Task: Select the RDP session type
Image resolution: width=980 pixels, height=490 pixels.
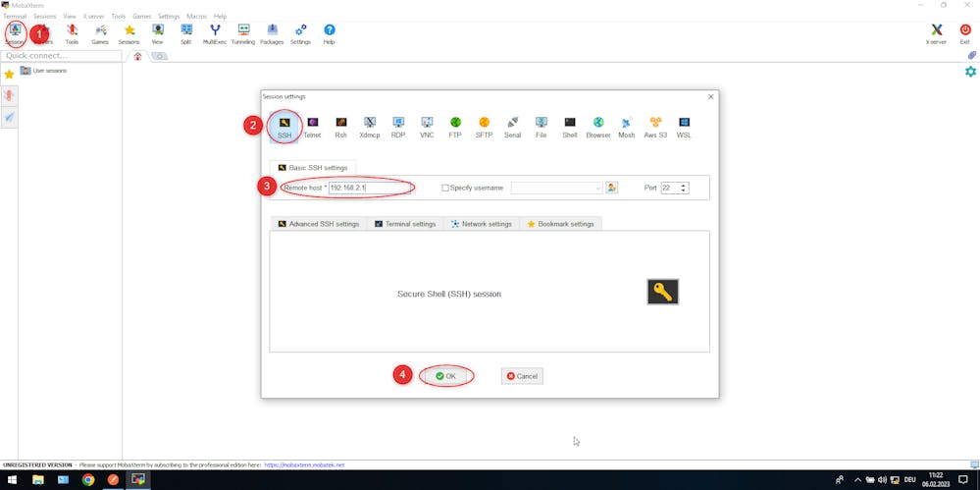Action: 398,127
